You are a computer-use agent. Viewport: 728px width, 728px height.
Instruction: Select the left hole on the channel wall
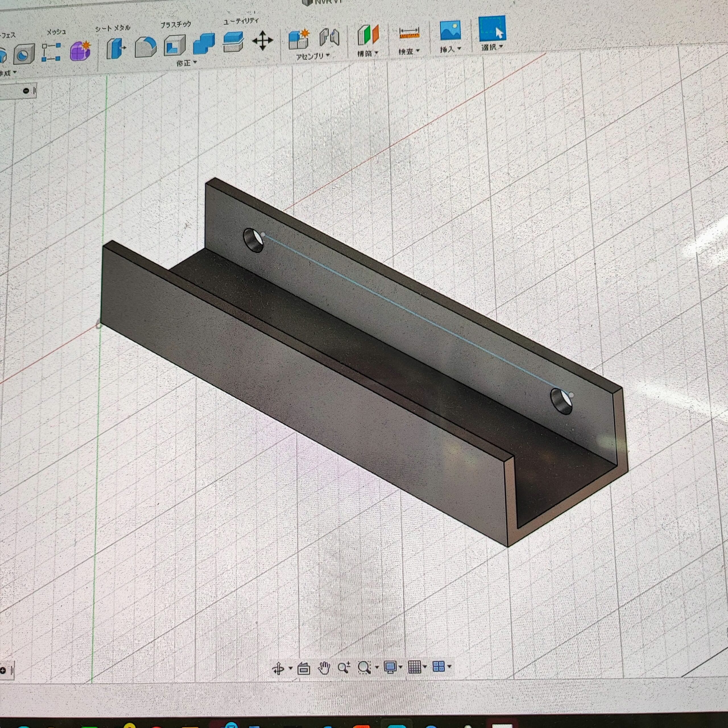click(253, 240)
